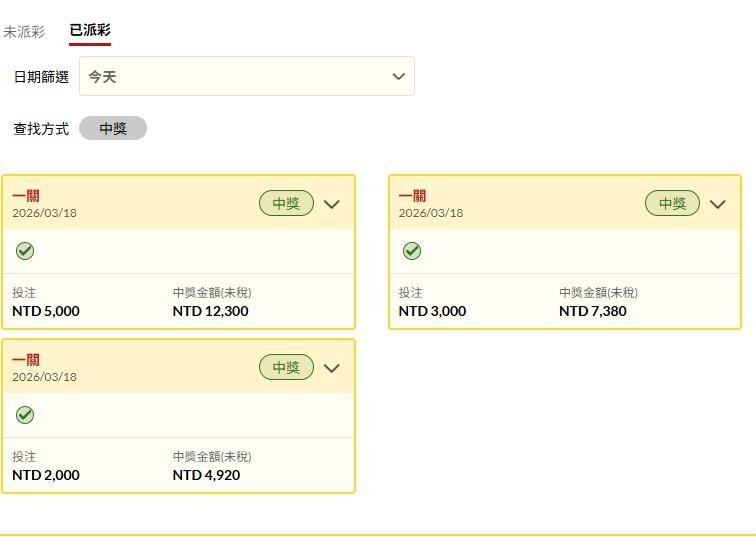Toggle the 中獎 filter chip beside 查找方式
The width and height of the screenshot is (756, 537).
pyautogui.click(x=113, y=129)
